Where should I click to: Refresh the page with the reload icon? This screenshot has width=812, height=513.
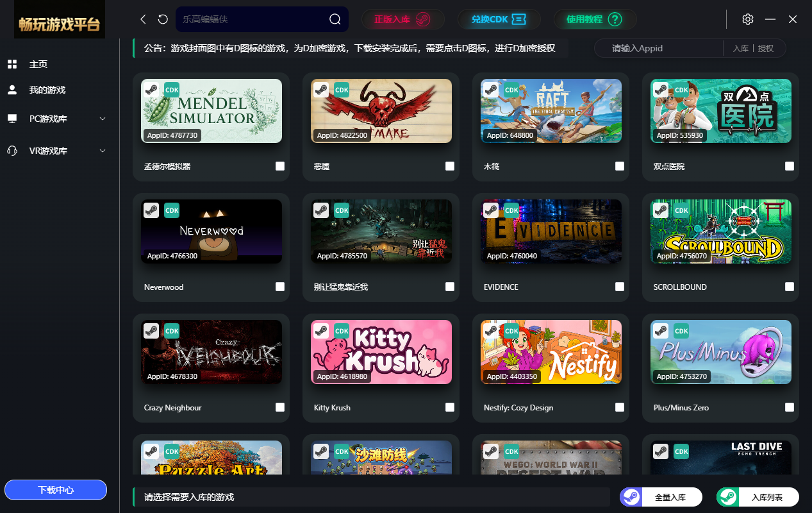coord(163,19)
